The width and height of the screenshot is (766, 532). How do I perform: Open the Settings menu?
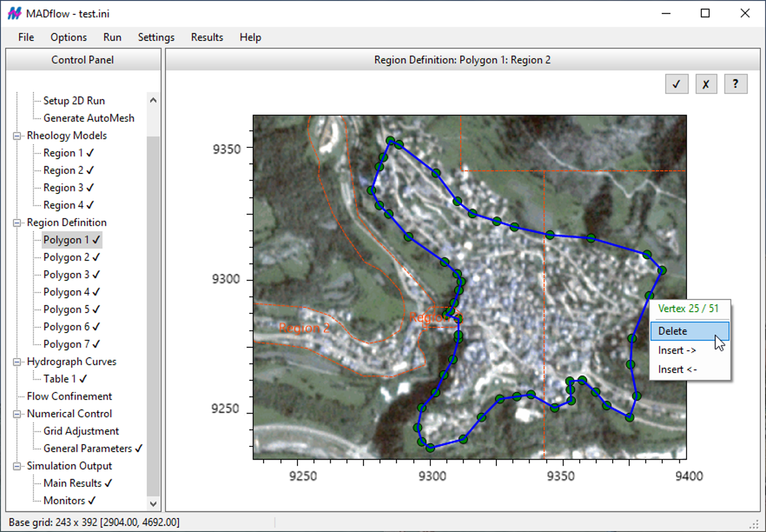click(x=156, y=37)
